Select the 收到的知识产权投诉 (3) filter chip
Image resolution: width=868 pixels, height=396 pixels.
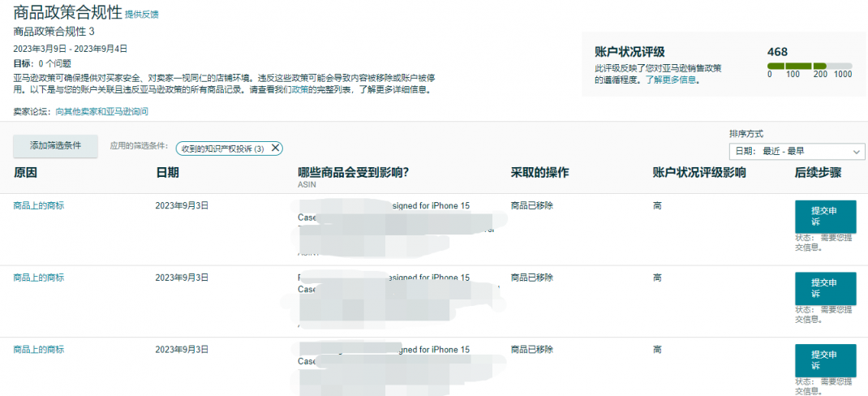pyautogui.click(x=230, y=148)
